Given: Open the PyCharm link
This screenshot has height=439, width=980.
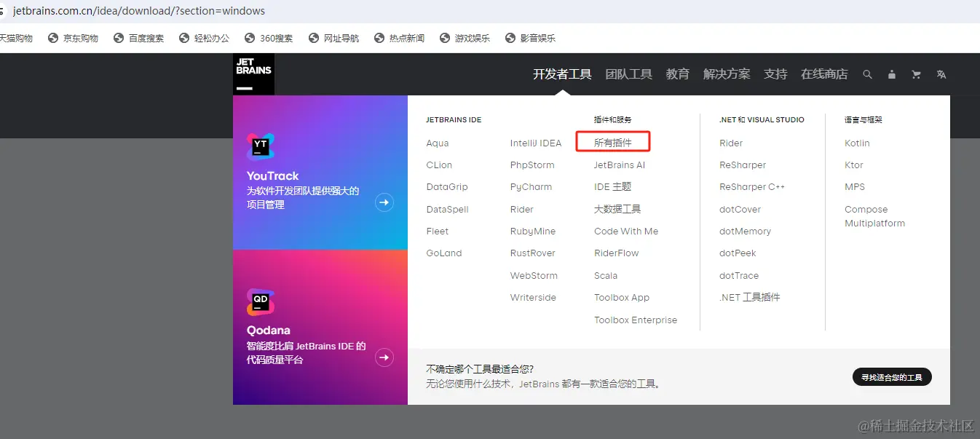Looking at the screenshot, I should coord(531,187).
